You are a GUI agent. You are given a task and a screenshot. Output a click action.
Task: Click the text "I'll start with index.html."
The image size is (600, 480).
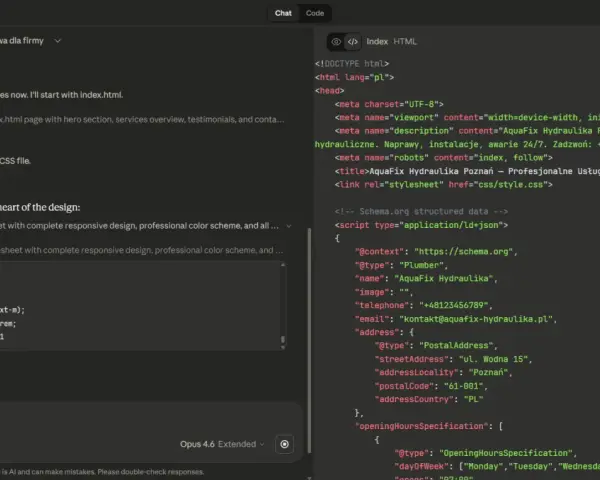pyautogui.click(x=77, y=95)
